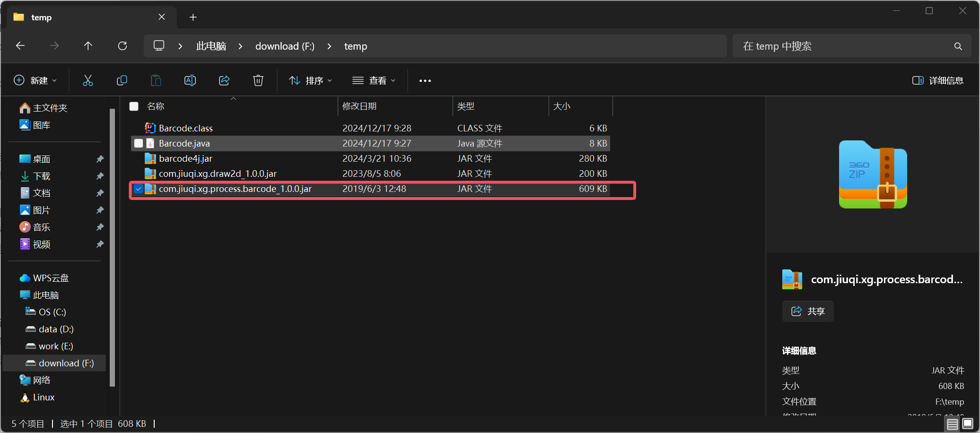Click the PC monitor icon in address bar

(159, 46)
